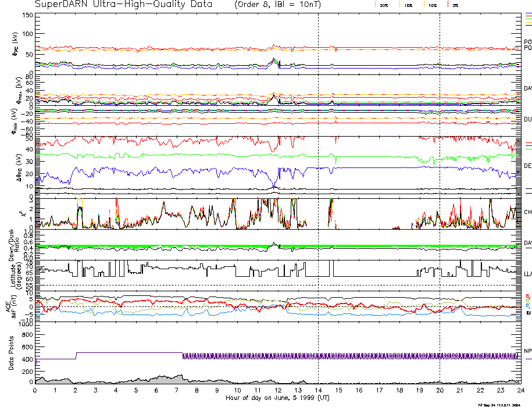Click the |B| legend label at right
532x407 pixels.
click(528, 313)
